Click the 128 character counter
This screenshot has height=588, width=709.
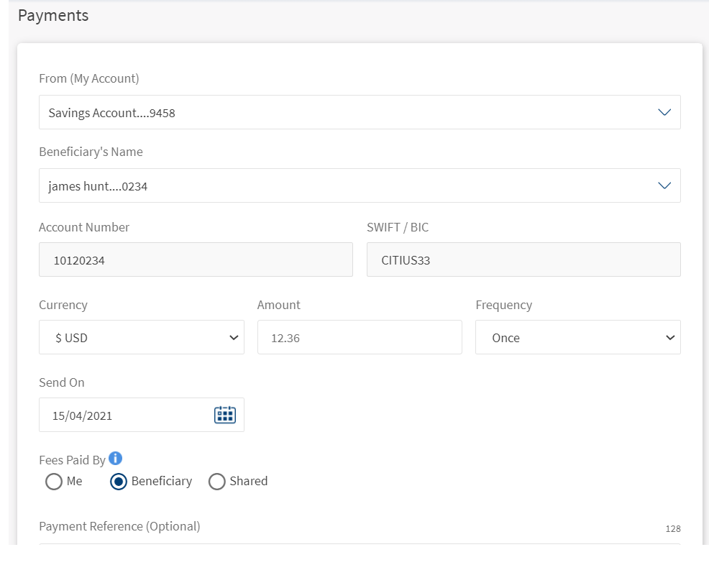click(x=672, y=529)
